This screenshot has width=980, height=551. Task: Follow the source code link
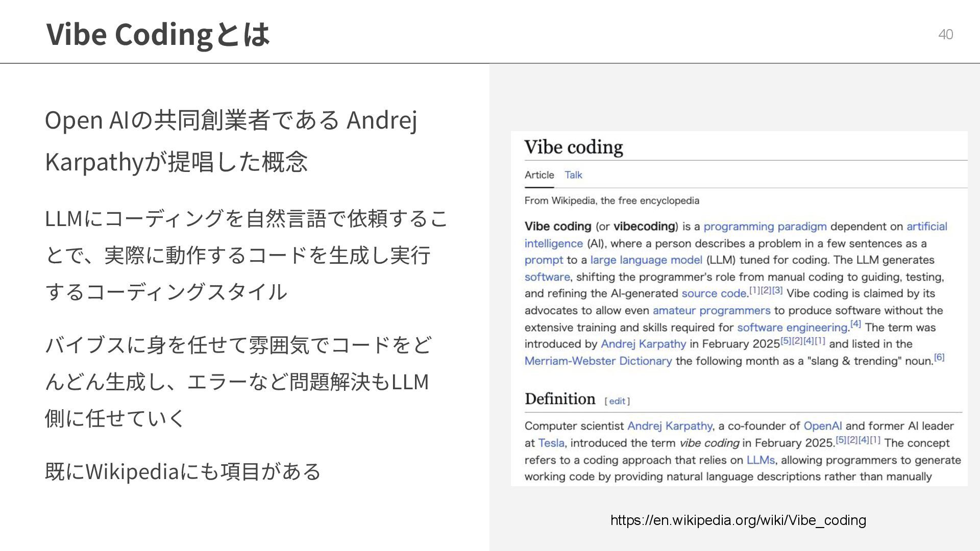pyautogui.click(x=714, y=294)
